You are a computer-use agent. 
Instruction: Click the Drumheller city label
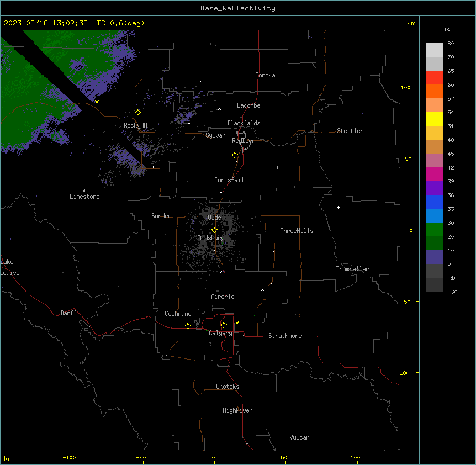point(352,269)
